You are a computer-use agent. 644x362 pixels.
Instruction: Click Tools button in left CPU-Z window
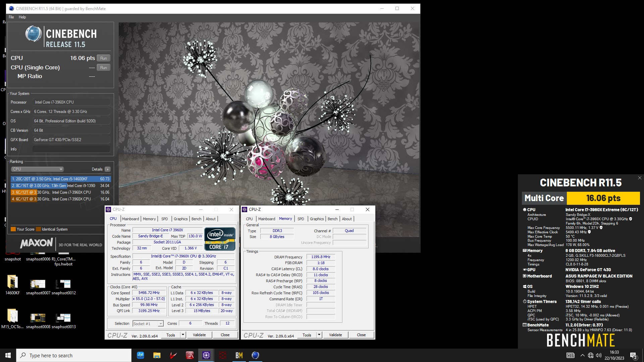point(170,335)
